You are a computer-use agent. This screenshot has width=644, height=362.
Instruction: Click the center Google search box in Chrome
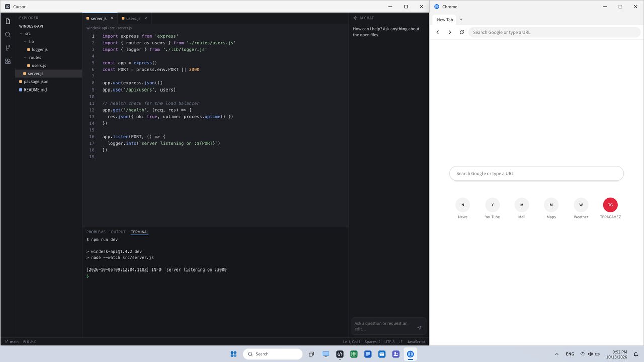(x=536, y=174)
